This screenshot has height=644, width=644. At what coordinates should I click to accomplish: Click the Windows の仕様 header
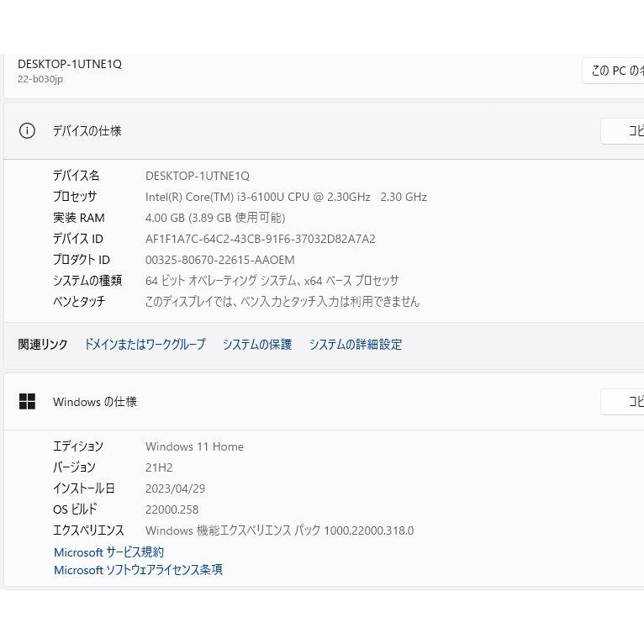95,402
